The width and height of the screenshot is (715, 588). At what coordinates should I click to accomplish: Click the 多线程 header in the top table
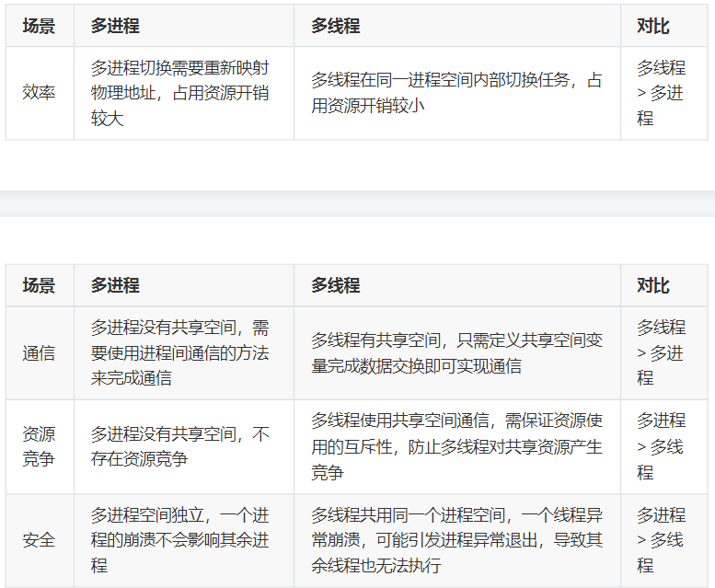(x=457, y=26)
